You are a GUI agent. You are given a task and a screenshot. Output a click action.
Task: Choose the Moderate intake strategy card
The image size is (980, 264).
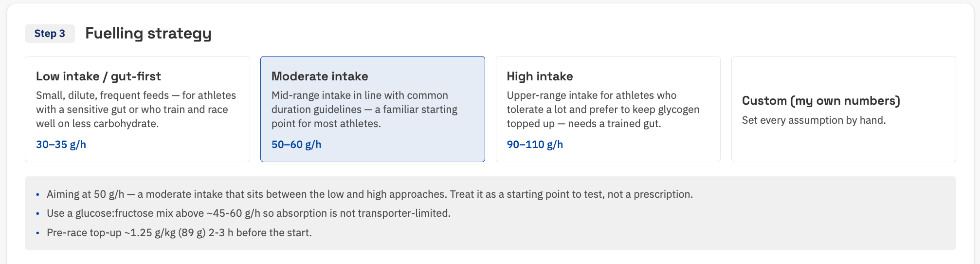pos(373,109)
